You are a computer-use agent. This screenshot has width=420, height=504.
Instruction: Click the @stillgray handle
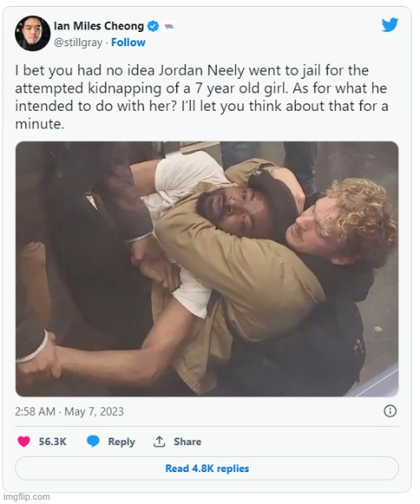point(78,43)
